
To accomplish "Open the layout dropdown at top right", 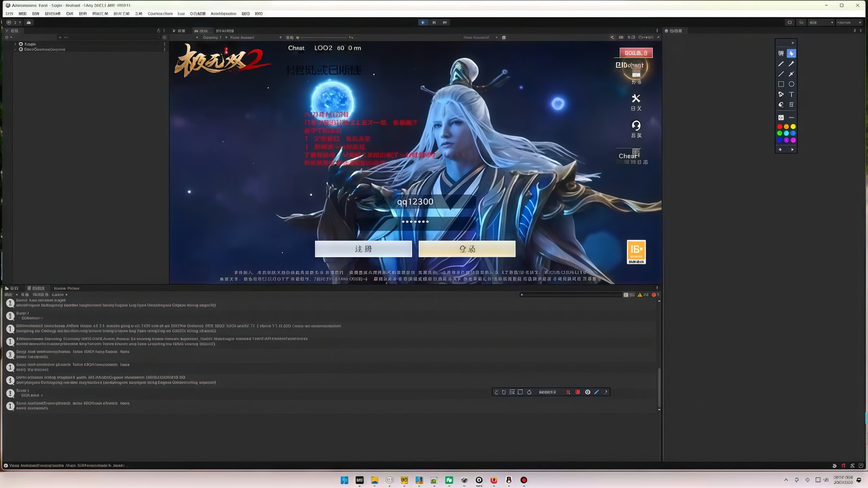I will point(850,22).
